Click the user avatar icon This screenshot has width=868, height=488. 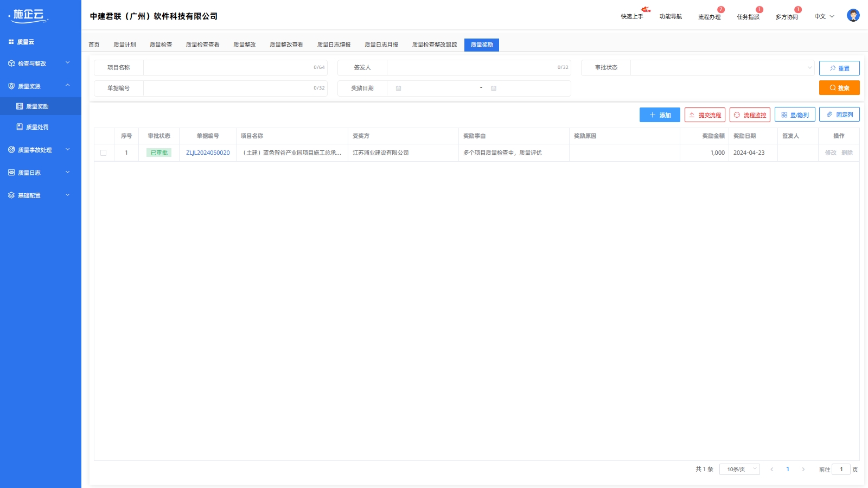click(x=853, y=16)
